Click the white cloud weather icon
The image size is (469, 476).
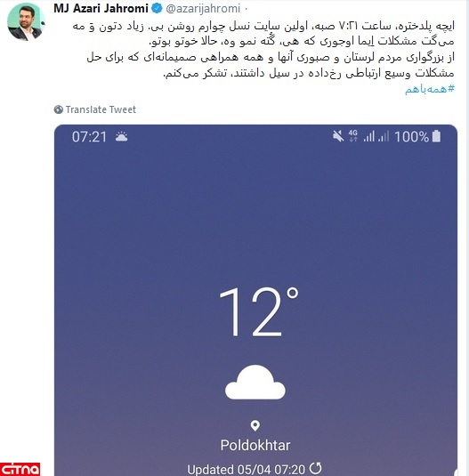click(255, 382)
